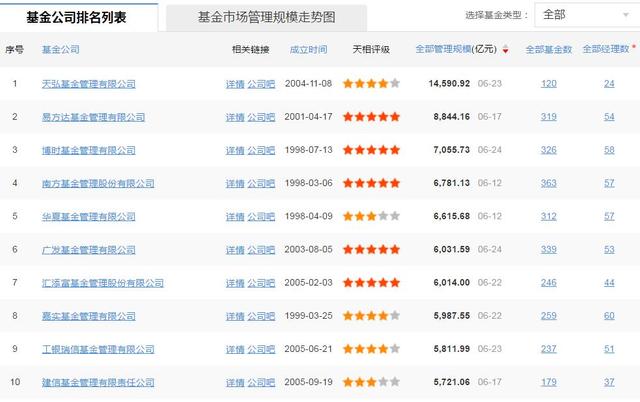Click management scale 14,590.92 value
Image resolution: width=640 pixels, height=402 pixels.
pos(449,84)
